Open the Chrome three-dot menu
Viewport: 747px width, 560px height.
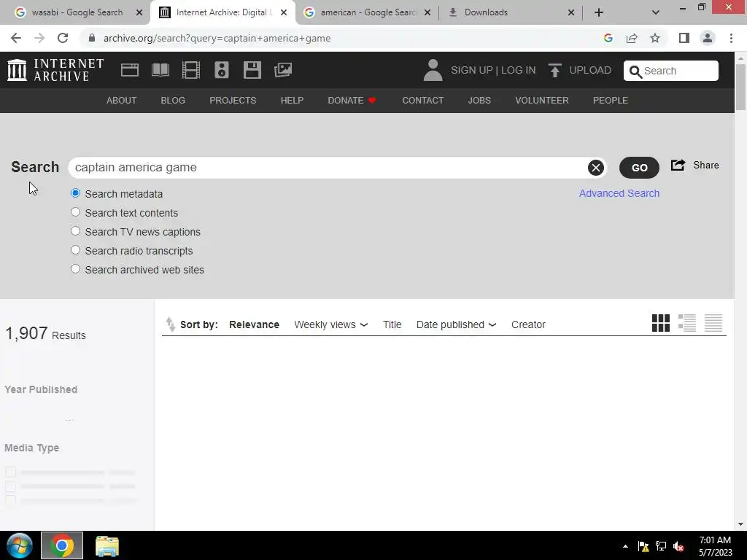click(x=731, y=38)
